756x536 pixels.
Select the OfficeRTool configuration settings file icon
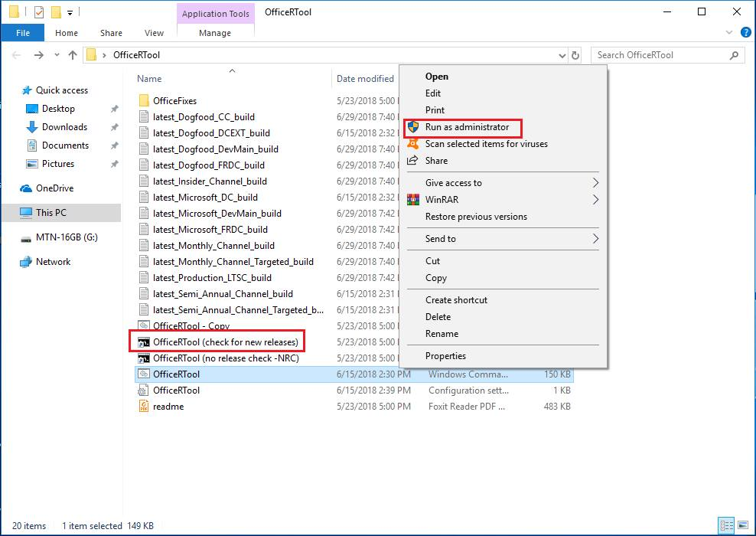[144, 391]
